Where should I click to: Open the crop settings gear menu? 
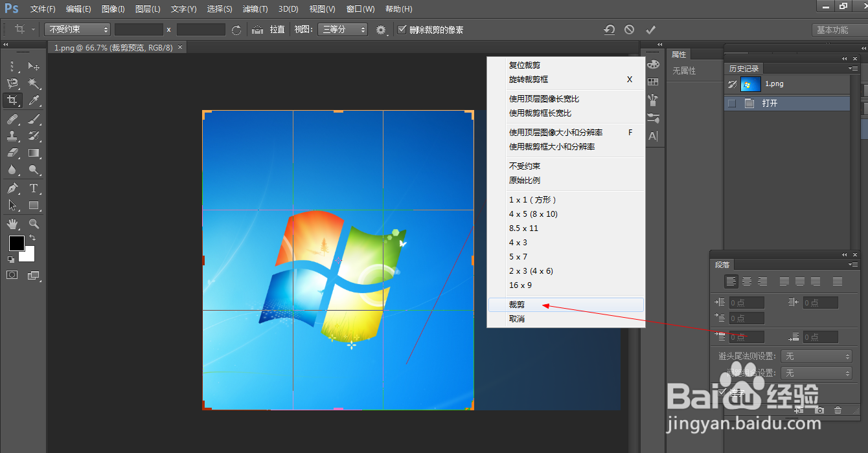[x=381, y=30]
